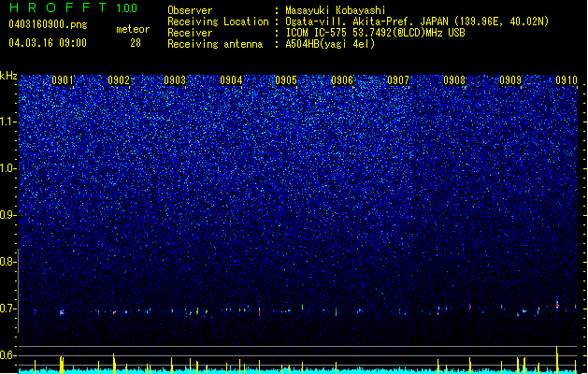Click date stamp 04.03.16 09:00
Image resolution: width=588 pixels, height=374 pixels.
48,43
